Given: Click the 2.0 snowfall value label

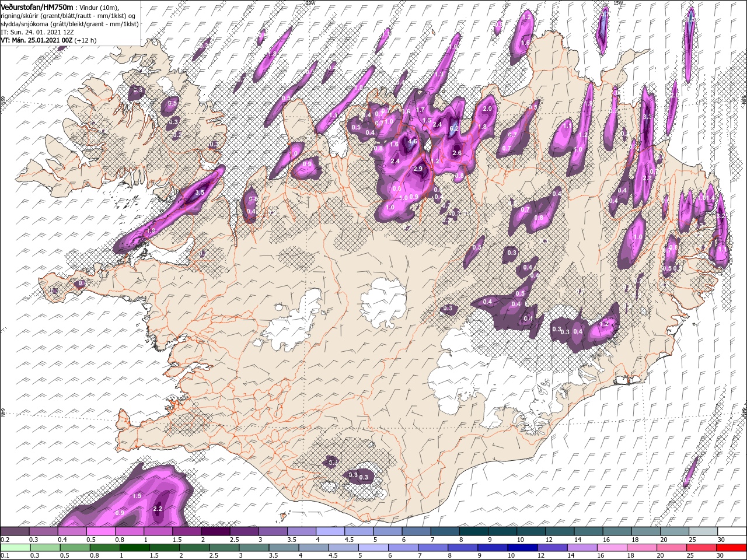Looking at the screenshot, I should click(x=488, y=109).
